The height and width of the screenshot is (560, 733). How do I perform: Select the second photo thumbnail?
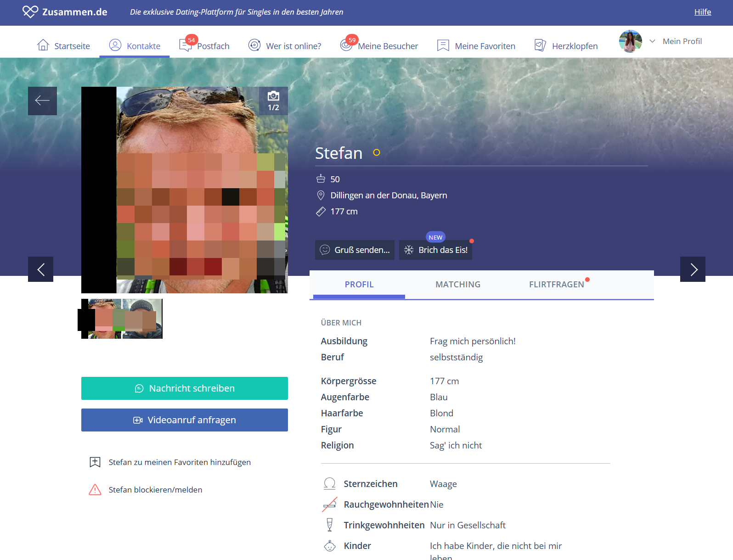(x=142, y=319)
